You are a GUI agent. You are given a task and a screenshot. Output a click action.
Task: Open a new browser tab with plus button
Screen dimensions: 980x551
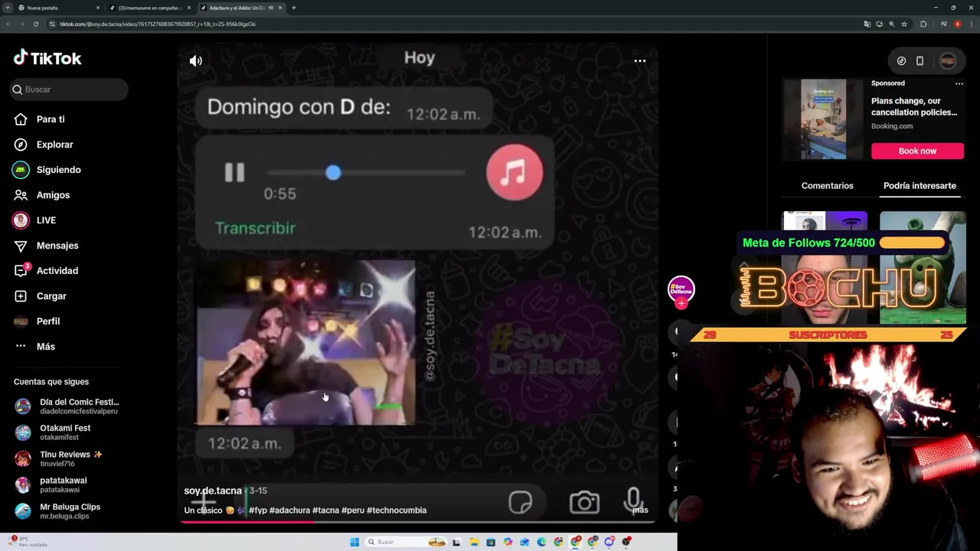294,8
